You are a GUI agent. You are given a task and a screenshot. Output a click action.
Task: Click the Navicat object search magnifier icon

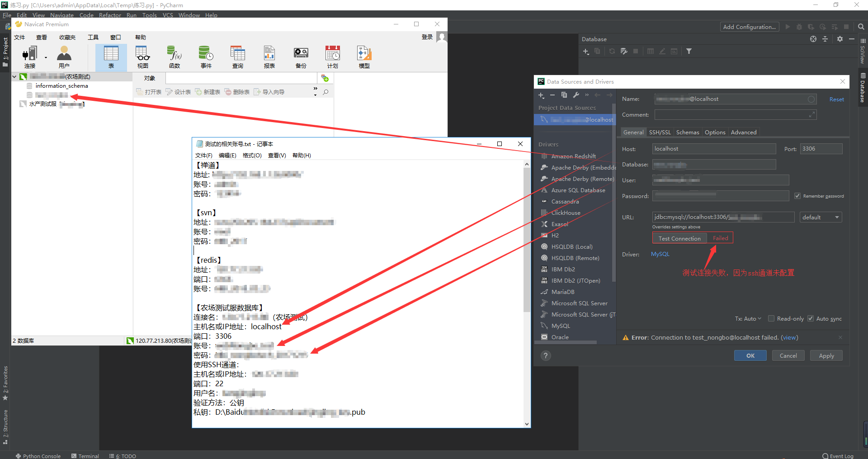(325, 92)
